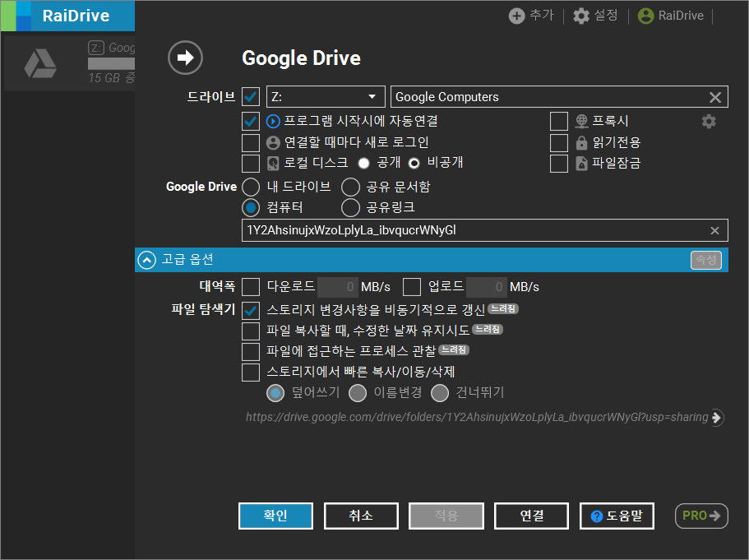Open the Z: drive letter dropdown

point(326,97)
